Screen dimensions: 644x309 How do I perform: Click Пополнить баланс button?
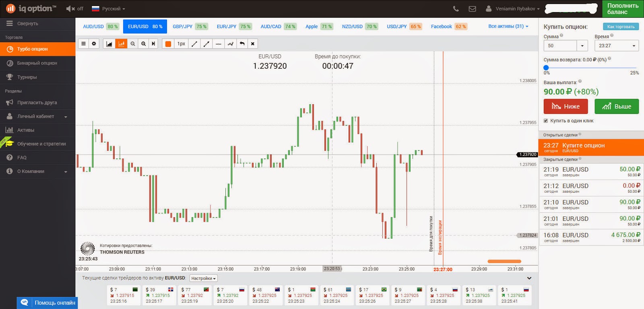[x=623, y=8]
